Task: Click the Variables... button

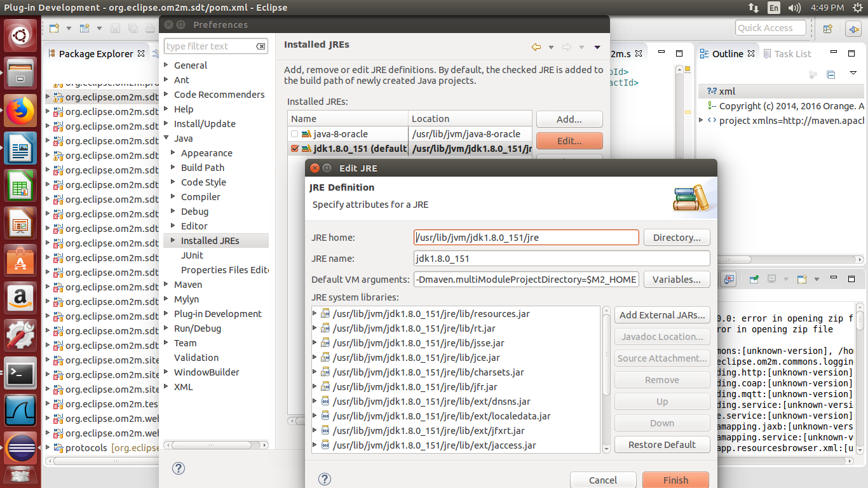Action: (x=677, y=279)
